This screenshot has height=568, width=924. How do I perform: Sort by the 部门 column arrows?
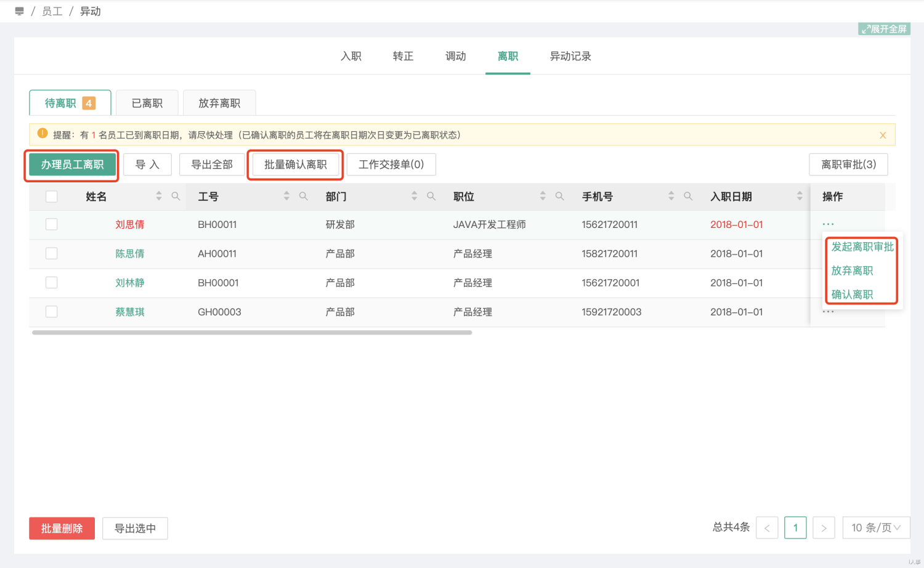point(415,196)
